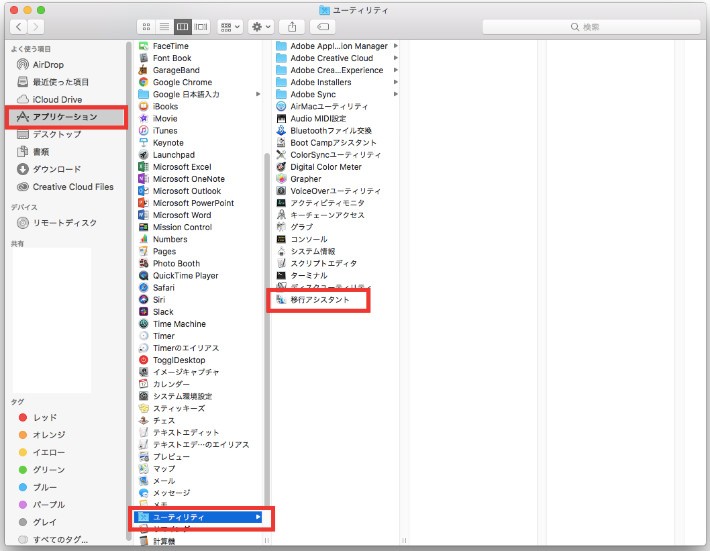The width and height of the screenshot is (710, 551).
Task: Open the item arrangement dropdown
Action: [230, 27]
